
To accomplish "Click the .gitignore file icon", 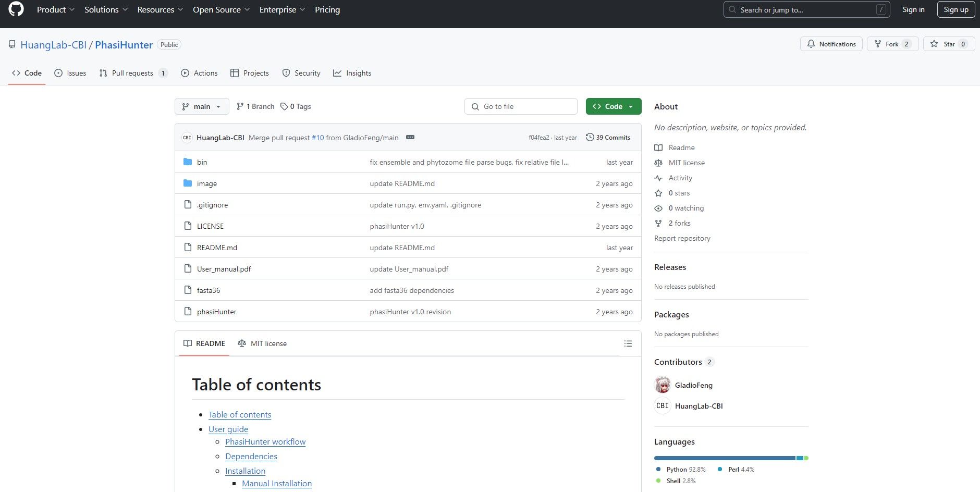I will [x=188, y=205].
